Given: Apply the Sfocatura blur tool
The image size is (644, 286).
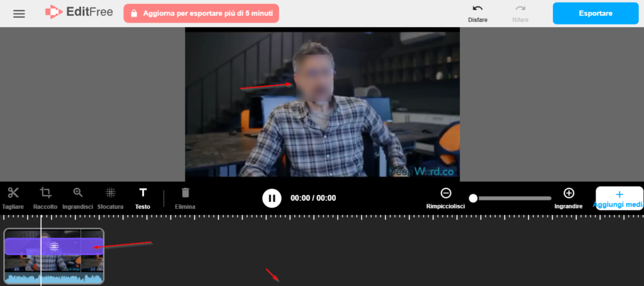Looking at the screenshot, I should [x=110, y=198].
